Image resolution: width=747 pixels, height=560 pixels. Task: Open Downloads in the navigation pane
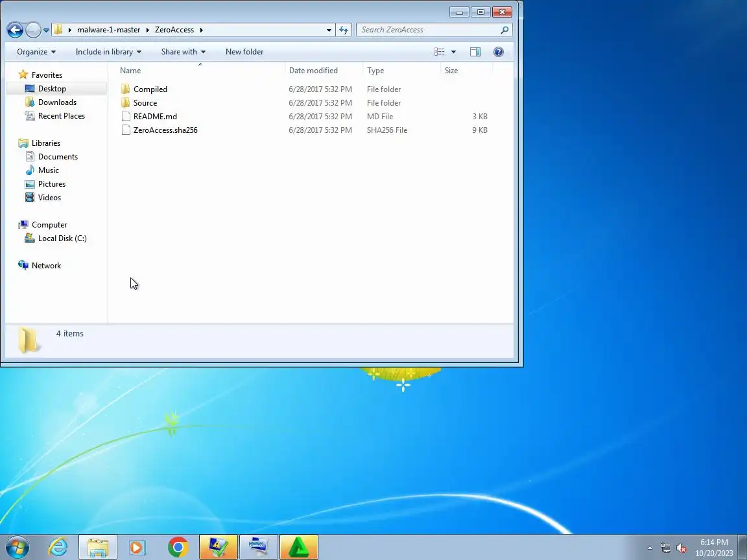click(57, 102)
